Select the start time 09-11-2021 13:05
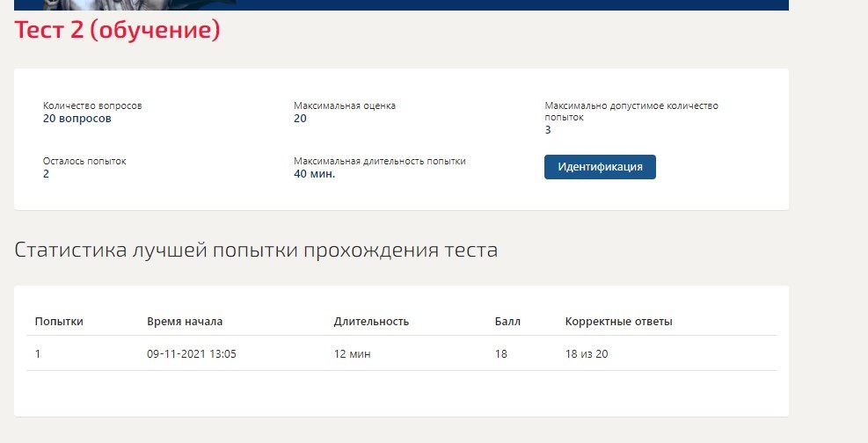 point(192,354)
